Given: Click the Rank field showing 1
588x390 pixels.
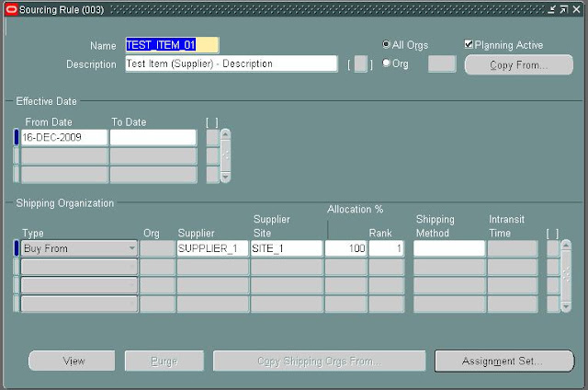Looking at the screenshot, I should tap(386, 248).
